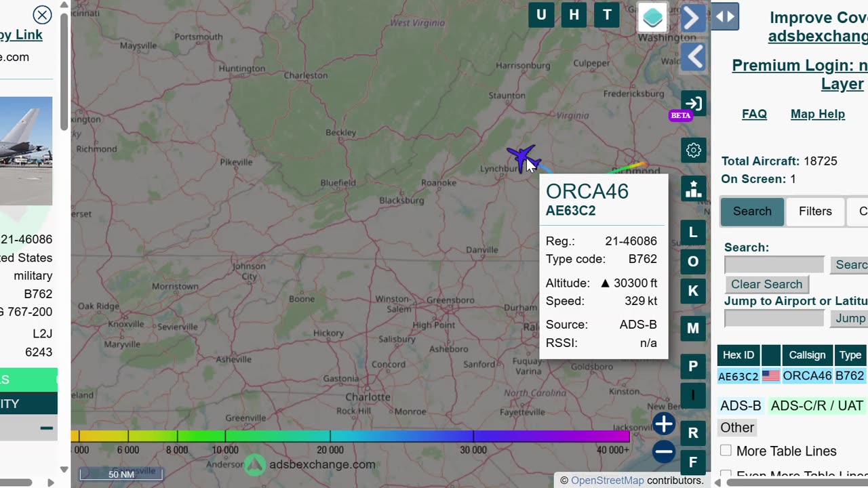View the aircraft photo thumbnail
Screen dimensions: 868x488
pos(26,150)
